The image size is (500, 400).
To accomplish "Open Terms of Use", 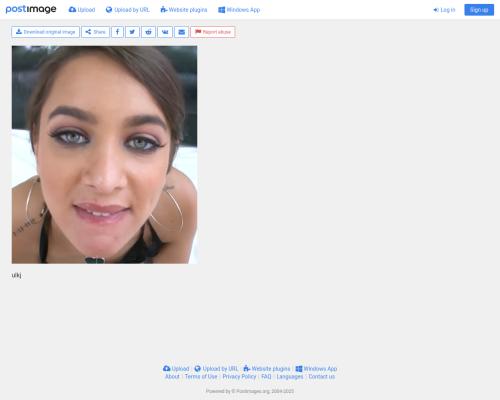I will click(x=201, y=377).
